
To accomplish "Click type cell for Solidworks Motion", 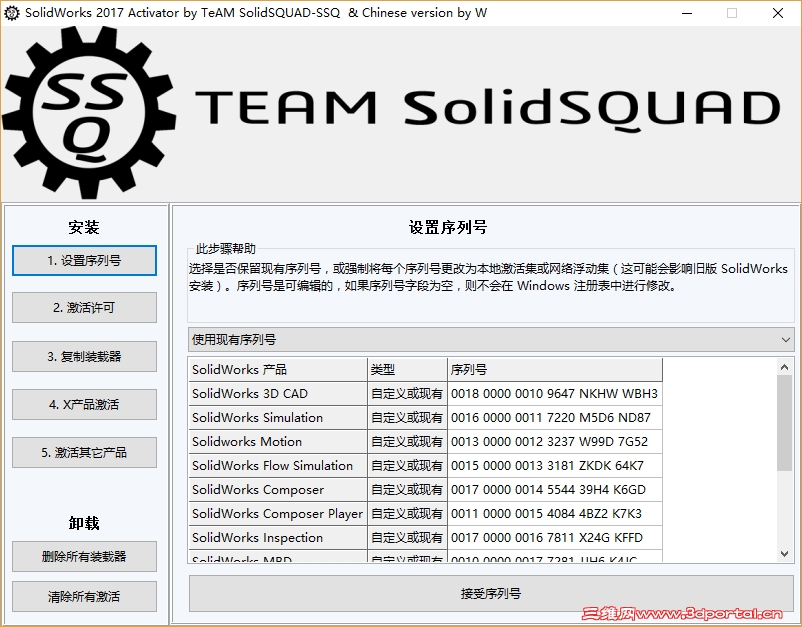I will tap(407, 442).
